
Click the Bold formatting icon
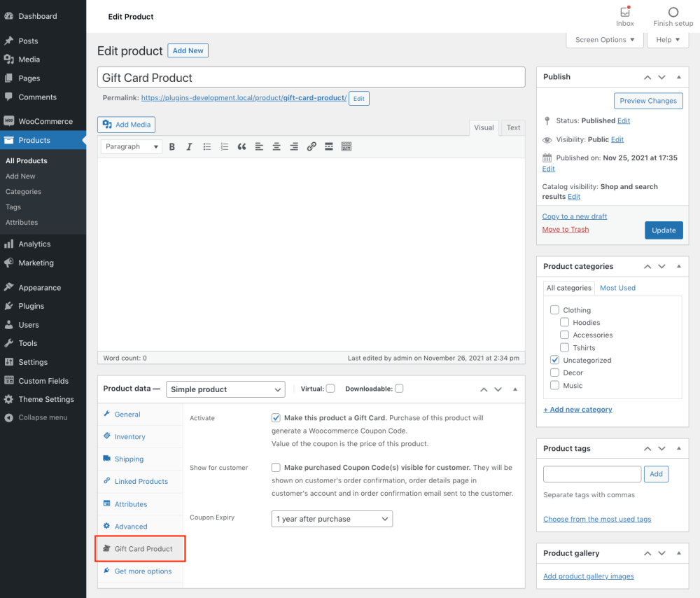[172, 146]
